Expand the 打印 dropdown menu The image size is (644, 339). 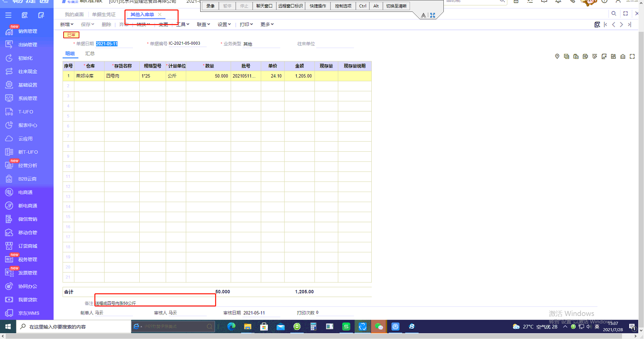click(246, 24)
